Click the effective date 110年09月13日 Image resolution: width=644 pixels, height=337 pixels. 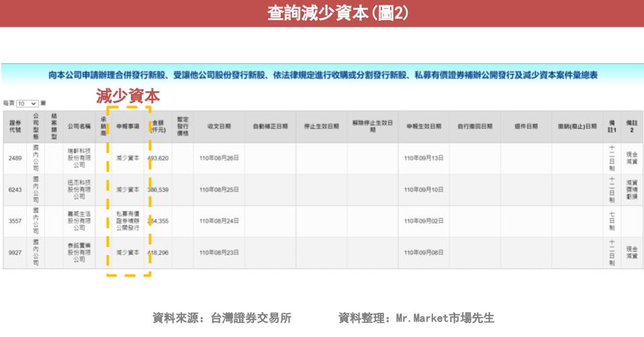pyautogui.click(x=423, y=158)
